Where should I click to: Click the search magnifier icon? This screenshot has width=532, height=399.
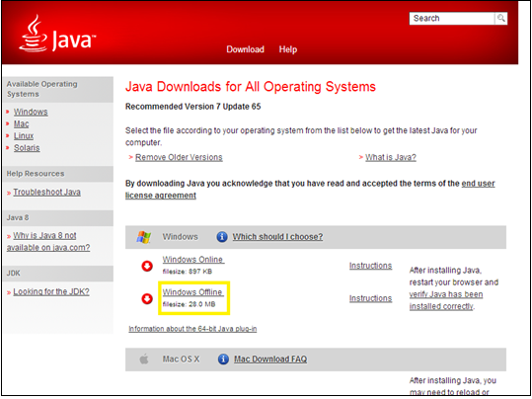tap(500, 19)
